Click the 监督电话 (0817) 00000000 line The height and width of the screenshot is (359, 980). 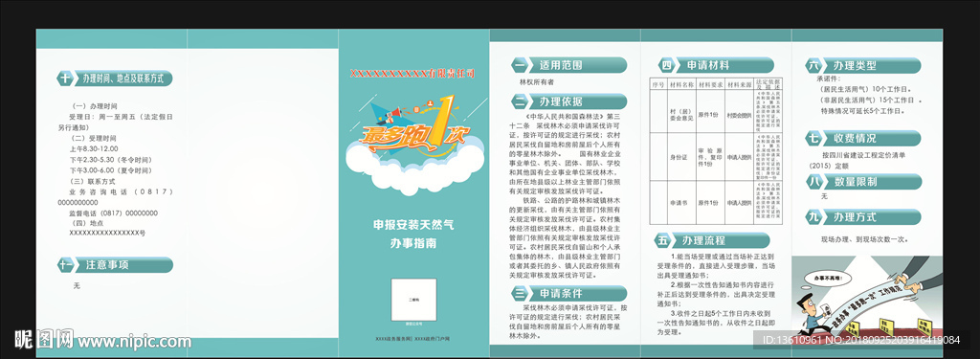point(113,213)
